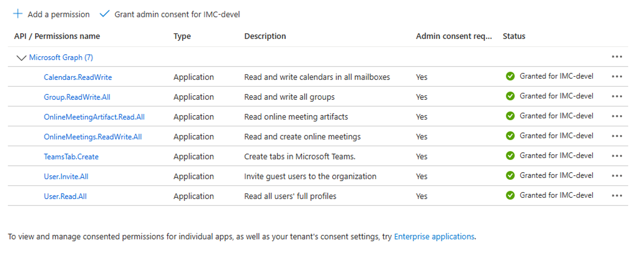Click the Status column header
This screenshot has width=644, height=257.
(x=514, y=36)
